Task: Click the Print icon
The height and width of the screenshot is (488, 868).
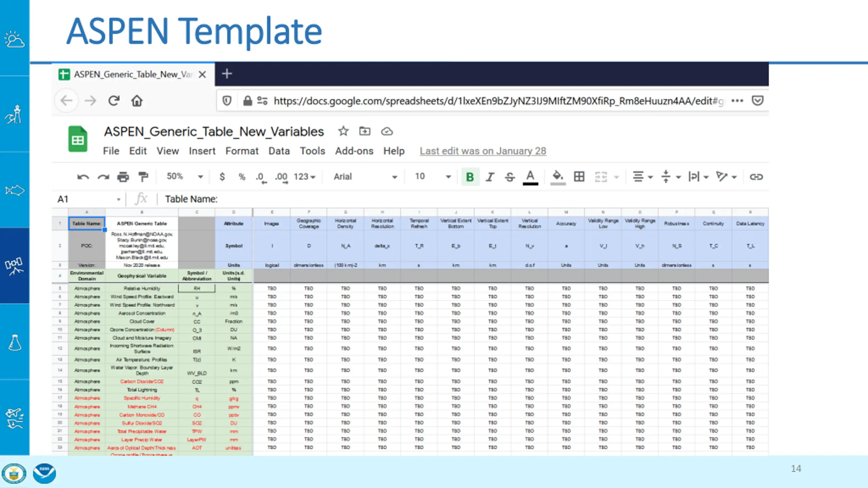Action: pyautogui.click(x=123, y=177)
